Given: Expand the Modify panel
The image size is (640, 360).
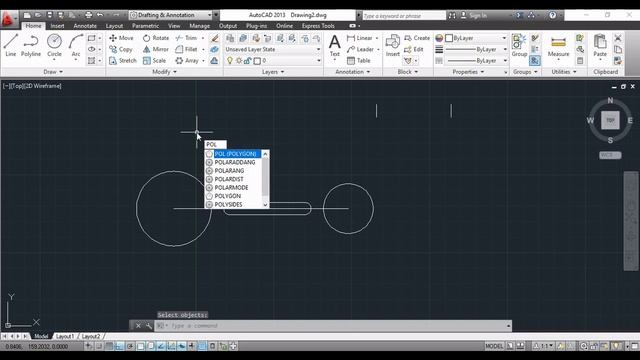Looking at the screenshot, I should pyautogui.click(x=164, y=72).
